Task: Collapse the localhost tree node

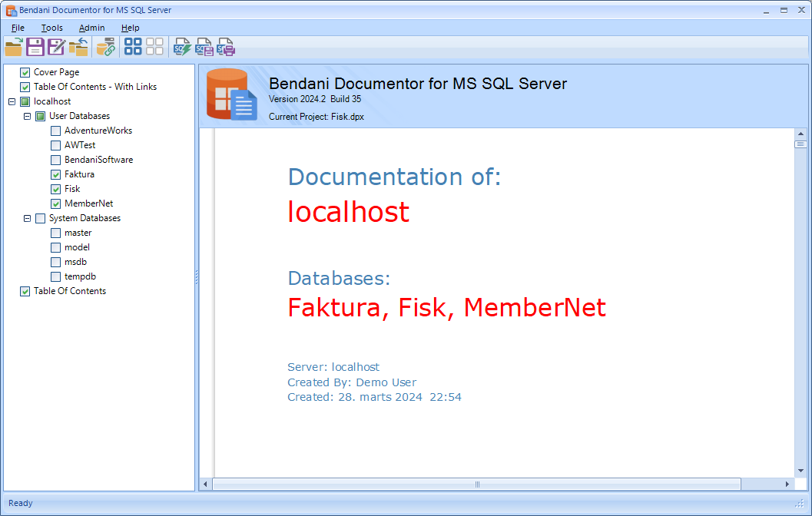Action: [12, 101]
